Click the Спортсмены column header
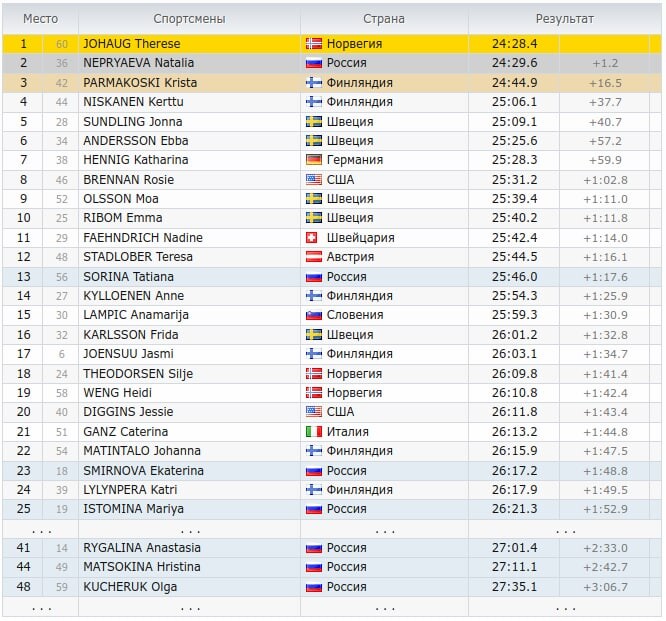The image size is (666, 621). tap(189, 19)
